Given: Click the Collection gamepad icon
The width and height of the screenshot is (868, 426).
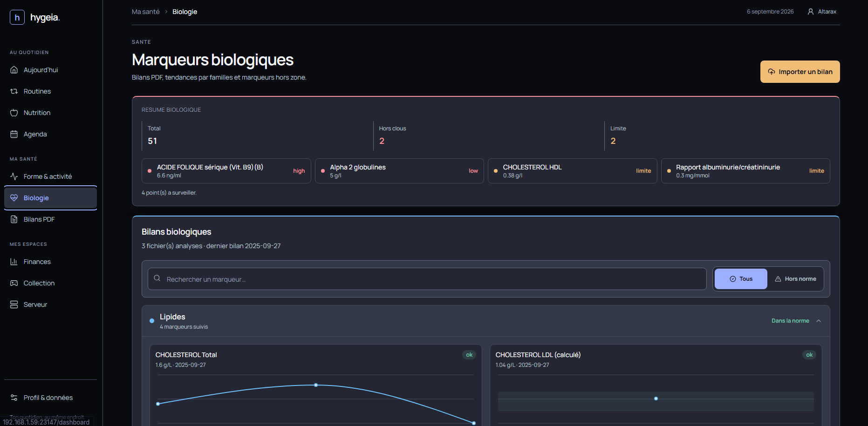Looking at the screenshot, I should point(14,283).
